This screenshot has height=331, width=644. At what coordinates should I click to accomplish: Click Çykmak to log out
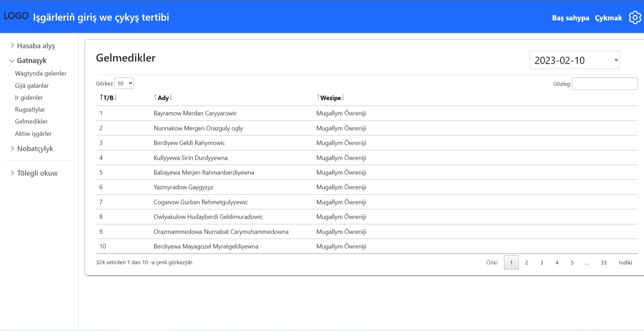click(x=608, y=18)
